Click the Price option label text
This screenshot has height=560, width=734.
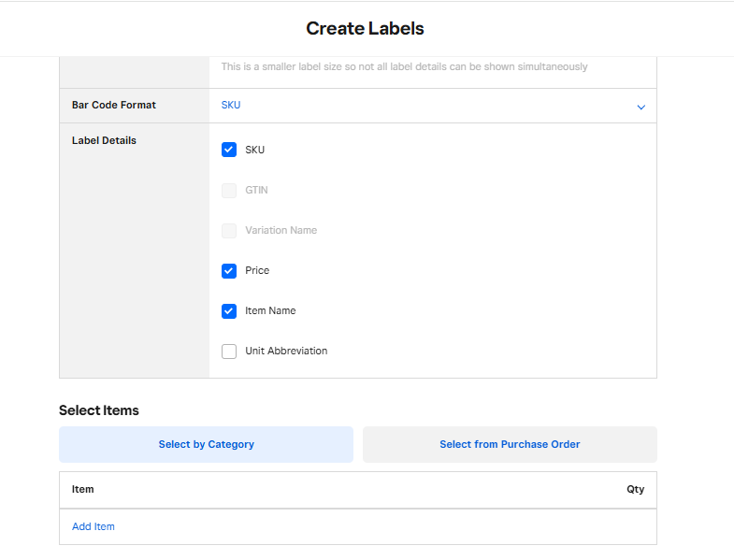[257, 271]
